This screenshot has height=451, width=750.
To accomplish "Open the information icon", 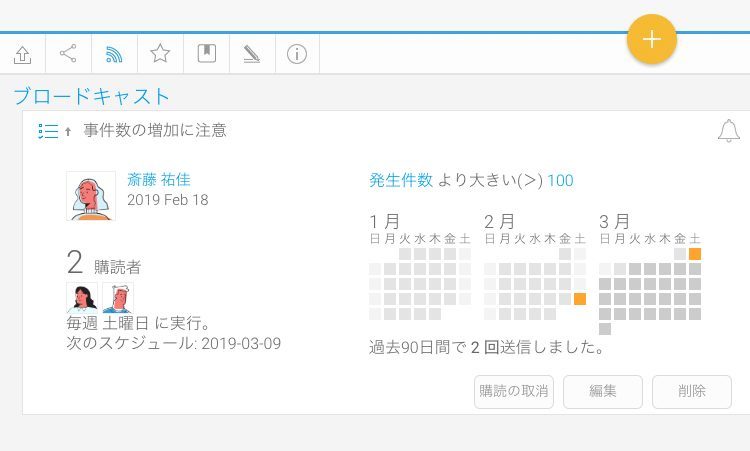I will [x=297, y=54].
